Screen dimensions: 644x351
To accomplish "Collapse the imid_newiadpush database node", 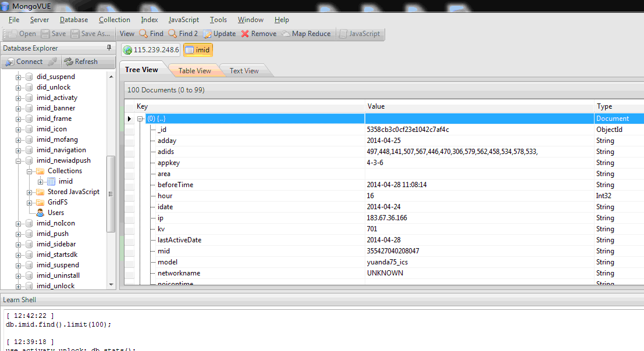I will 18,161.
